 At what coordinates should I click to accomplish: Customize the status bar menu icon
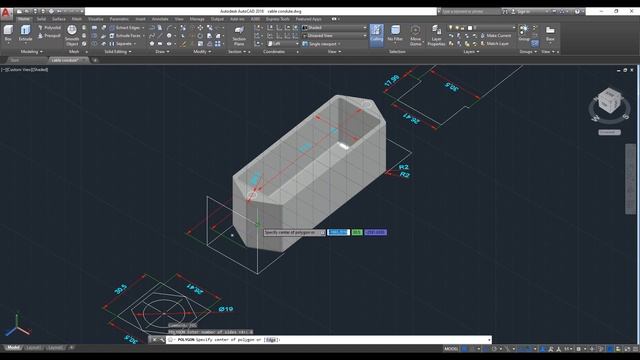tap(635, 349)
